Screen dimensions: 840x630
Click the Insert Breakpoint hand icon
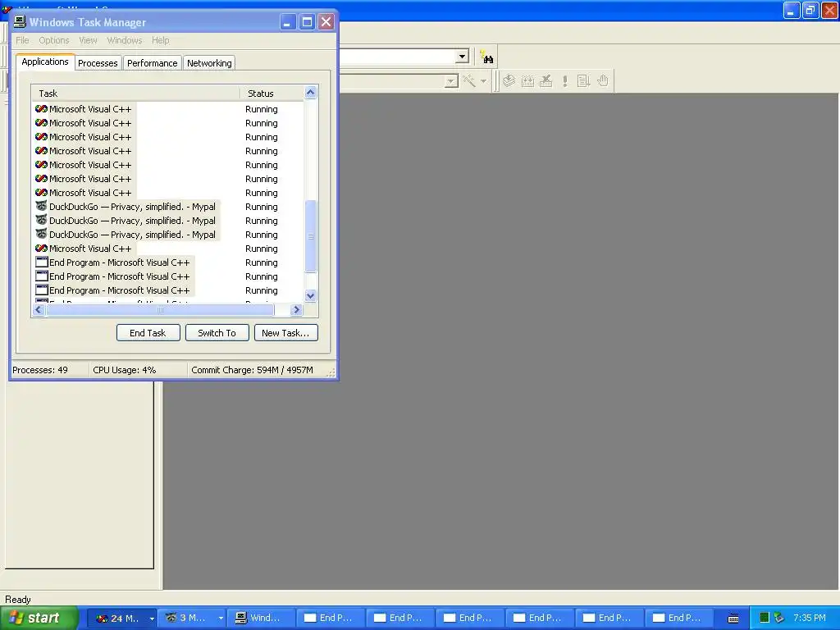click(603, 81)
